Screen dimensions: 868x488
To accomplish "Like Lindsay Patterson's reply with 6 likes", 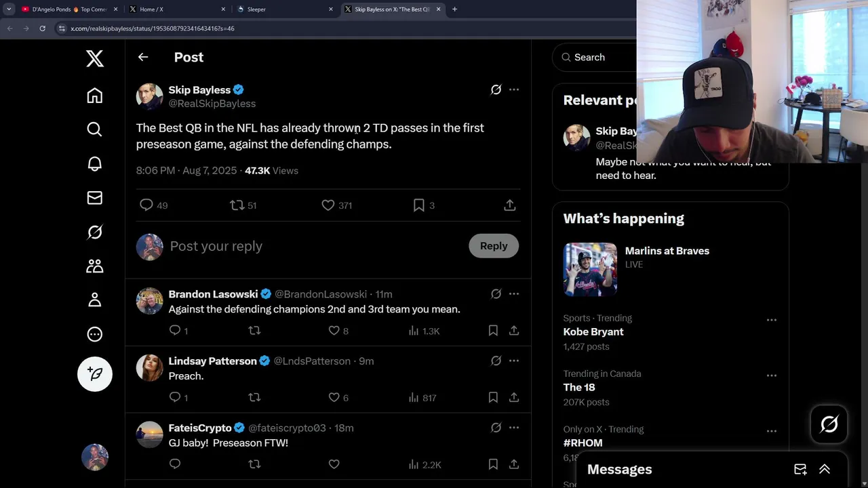I will click(338, 397).
